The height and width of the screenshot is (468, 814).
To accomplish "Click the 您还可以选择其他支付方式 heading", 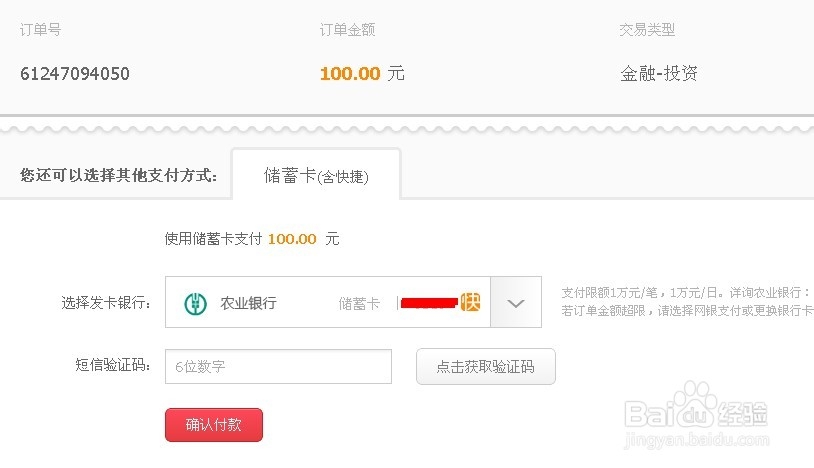I will (118, 175).
